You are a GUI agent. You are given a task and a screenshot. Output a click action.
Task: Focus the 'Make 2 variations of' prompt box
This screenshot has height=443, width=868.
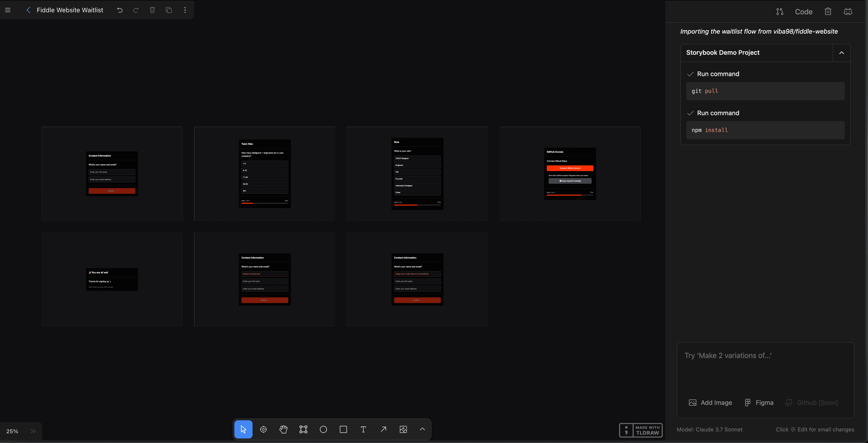765,368
